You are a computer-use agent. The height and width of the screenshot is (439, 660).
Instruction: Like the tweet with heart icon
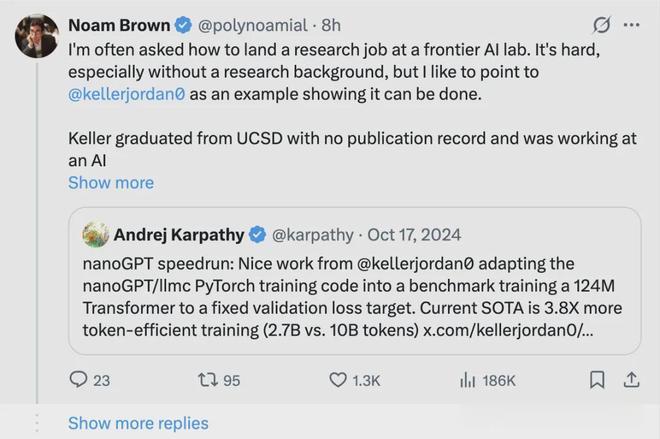tap(338, 380)
